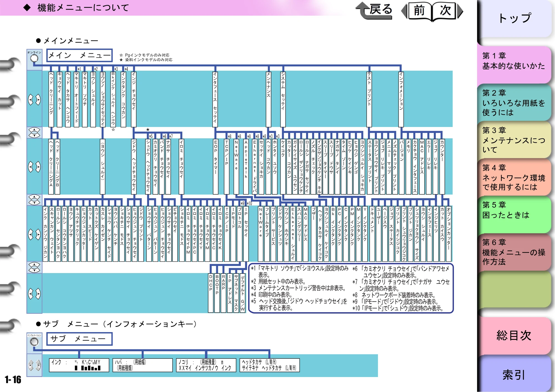This screenshot has height=392, width=555.
Task: Click the EOP タイマー menu item
Action: click(x=216, y=166)
